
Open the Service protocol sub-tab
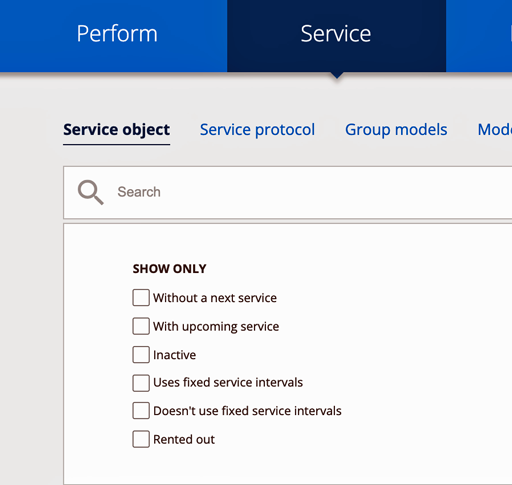pyautogui.click(x=257, y=130)
